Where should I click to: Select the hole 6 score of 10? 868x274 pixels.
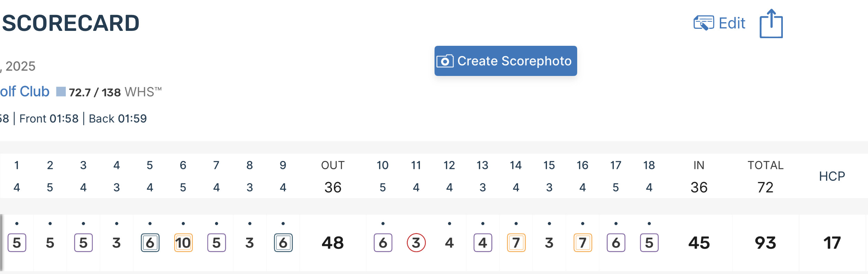183,243
